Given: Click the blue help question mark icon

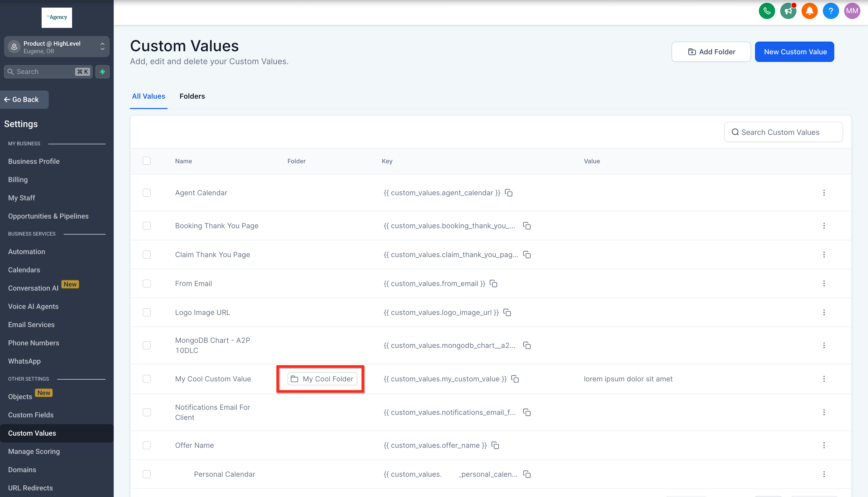Looking at the screenshot, I should (x=830, y=11).
